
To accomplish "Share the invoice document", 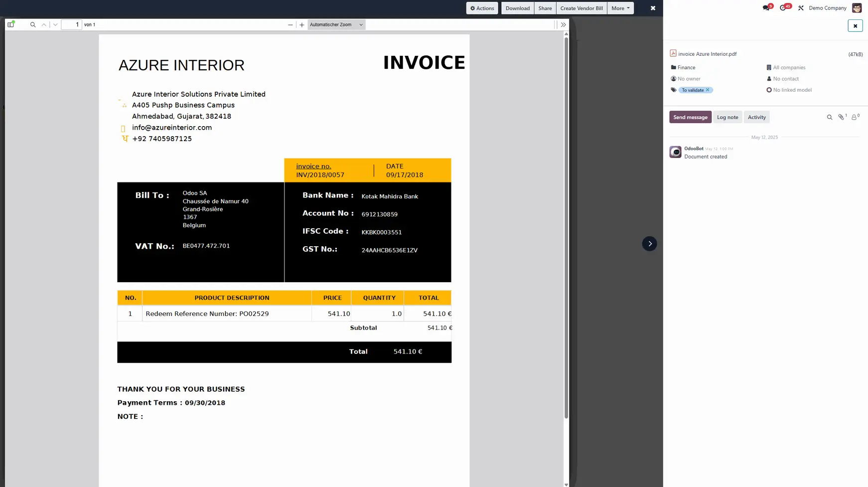I will pos(545,8).
